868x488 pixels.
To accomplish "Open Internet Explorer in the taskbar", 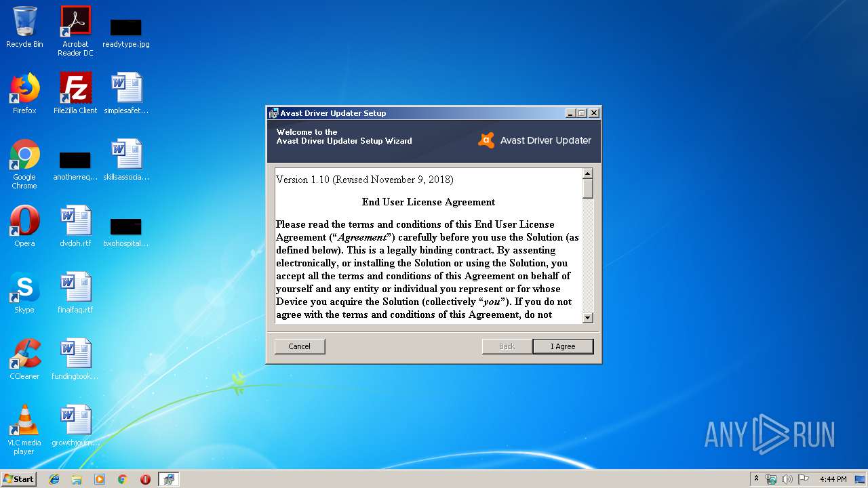I will click(x=54, y=479).
